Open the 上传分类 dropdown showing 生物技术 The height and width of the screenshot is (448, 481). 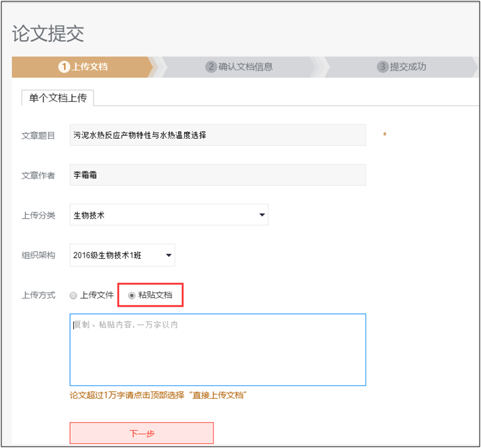169,215
